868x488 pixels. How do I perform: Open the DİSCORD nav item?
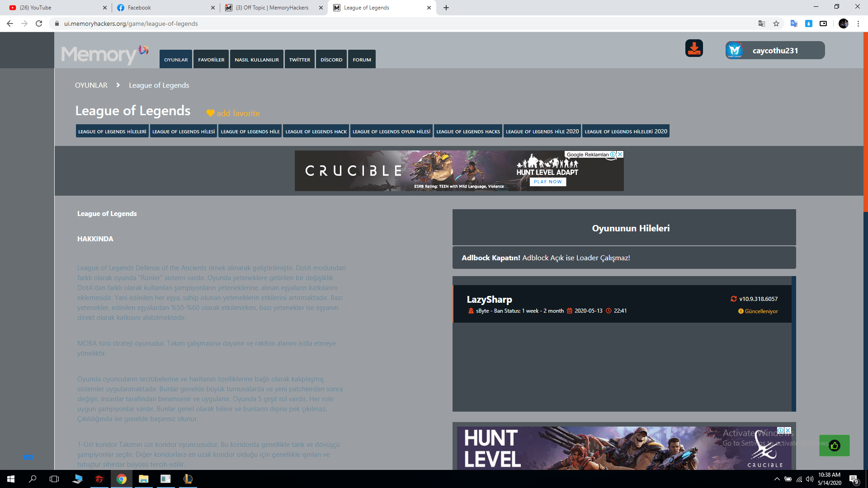(x=331, y=59)
